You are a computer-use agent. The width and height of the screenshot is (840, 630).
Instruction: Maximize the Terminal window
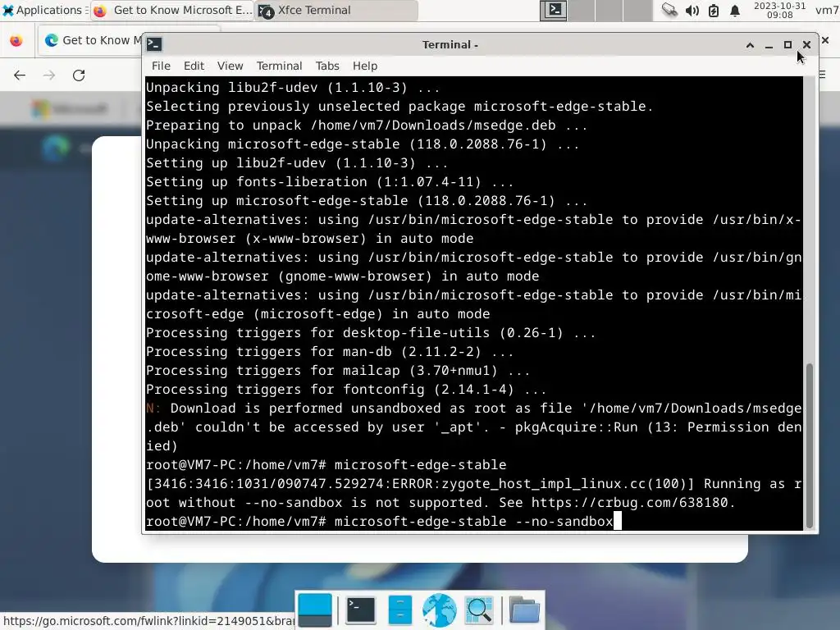tap(787, 45)
